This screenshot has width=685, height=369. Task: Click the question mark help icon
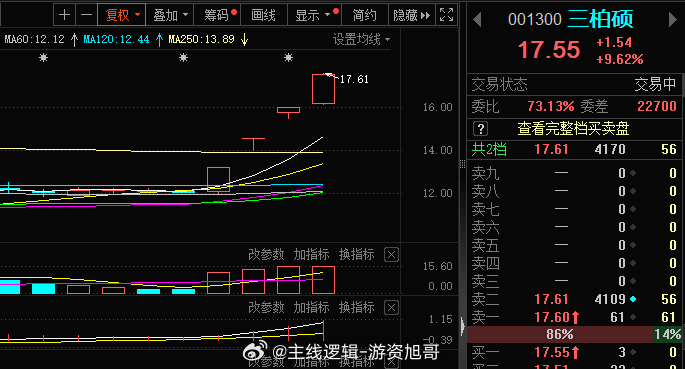481,129
